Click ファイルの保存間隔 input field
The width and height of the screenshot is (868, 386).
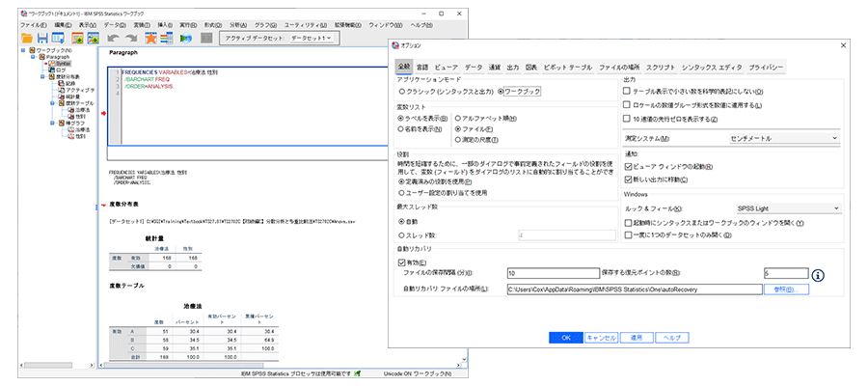[x=553, y=273]
